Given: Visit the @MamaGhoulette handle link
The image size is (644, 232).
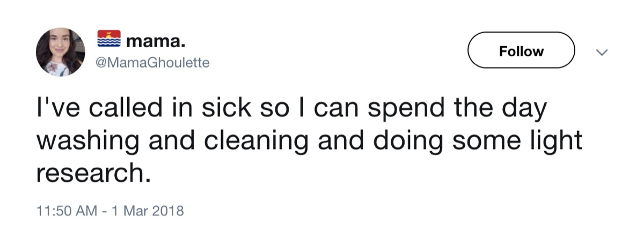Looking at the screenshot, I should [x=152, y=63].
